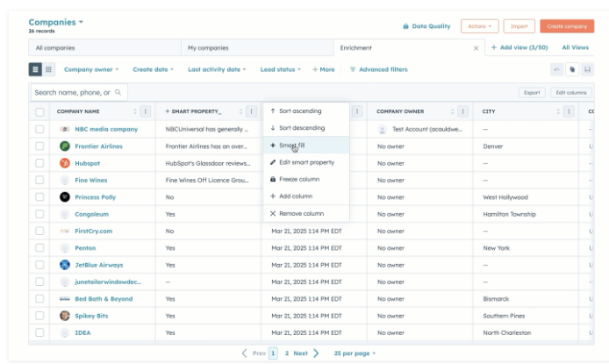Click the Export button
Screen dimensions: 609x364
[532, 93]
